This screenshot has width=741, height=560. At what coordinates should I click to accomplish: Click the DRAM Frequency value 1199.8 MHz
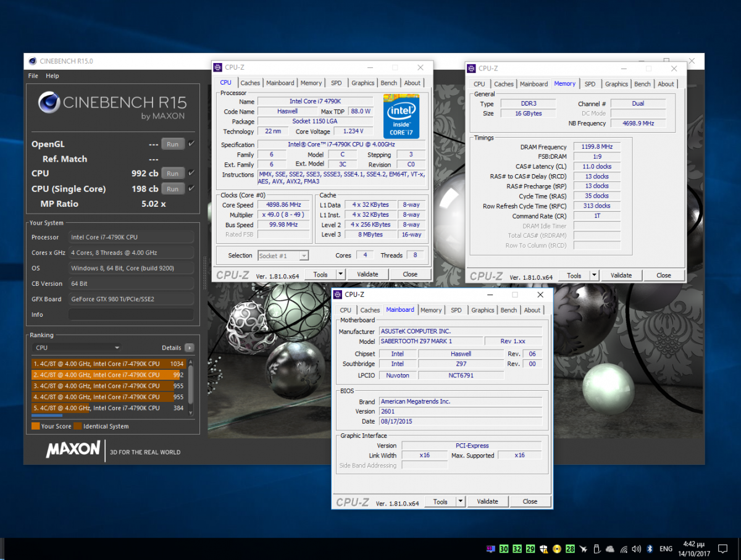click(597, 147)
